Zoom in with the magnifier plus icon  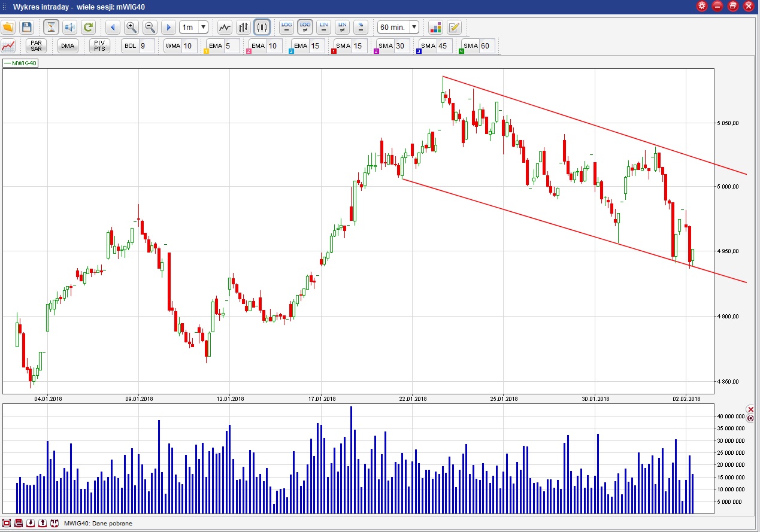[132, 27]
